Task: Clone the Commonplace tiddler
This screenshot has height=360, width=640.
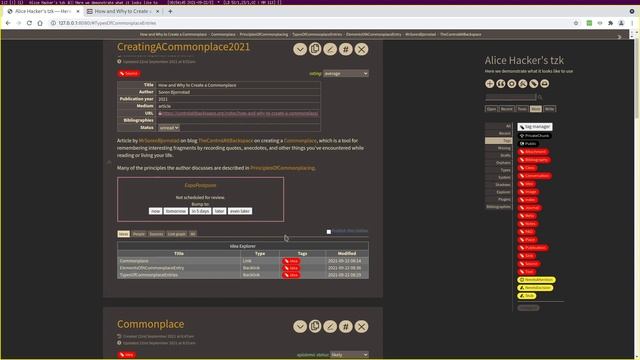Action: [x=315, y=327]
